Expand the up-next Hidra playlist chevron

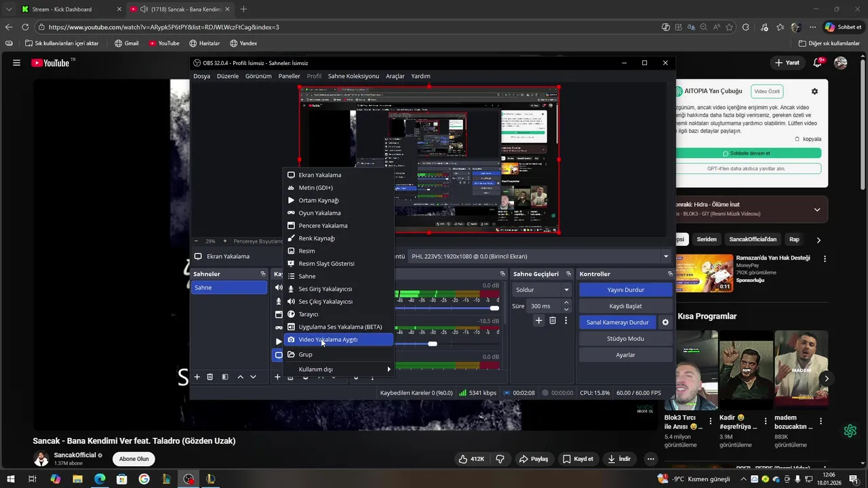pyautogui.click(x=816, y=209)
